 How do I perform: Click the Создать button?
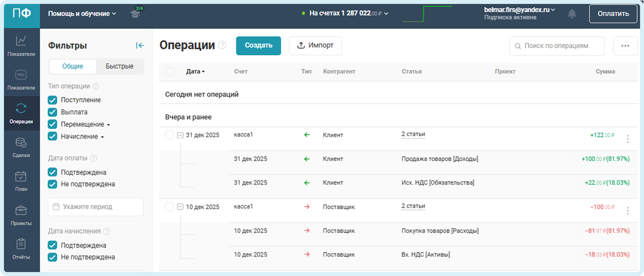click(x=258, y=46)
